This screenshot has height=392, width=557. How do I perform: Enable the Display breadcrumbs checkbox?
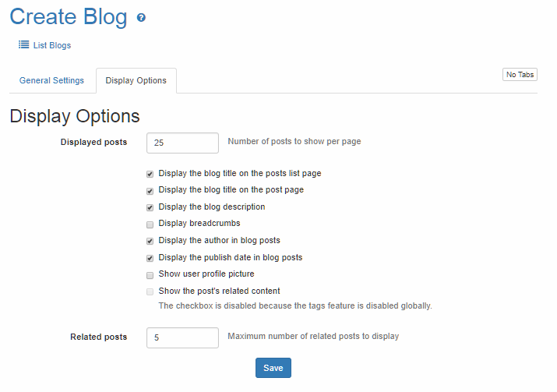point(150,224)
